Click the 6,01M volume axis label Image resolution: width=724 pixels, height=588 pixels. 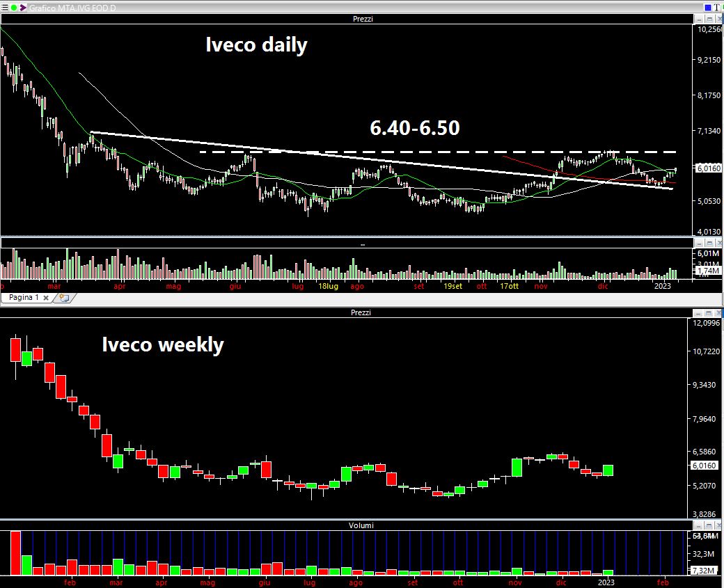[x=708, y=253]
